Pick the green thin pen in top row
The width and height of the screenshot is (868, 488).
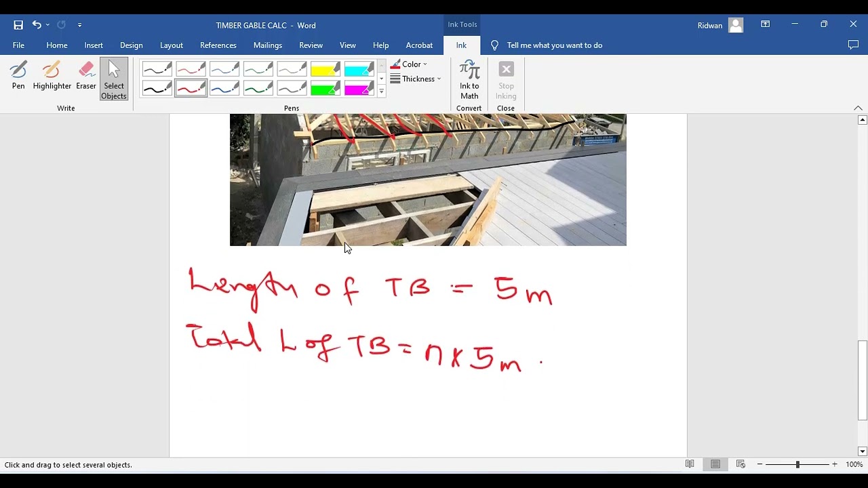point(258,69)
